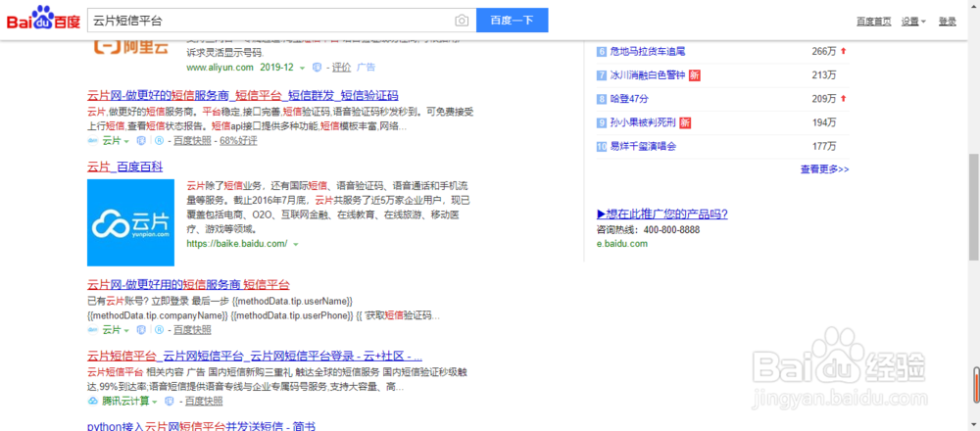Screen dimensions: 980x431
Task: Open 百度快照 next to 腾讯云计算
Action: (204, 401)
